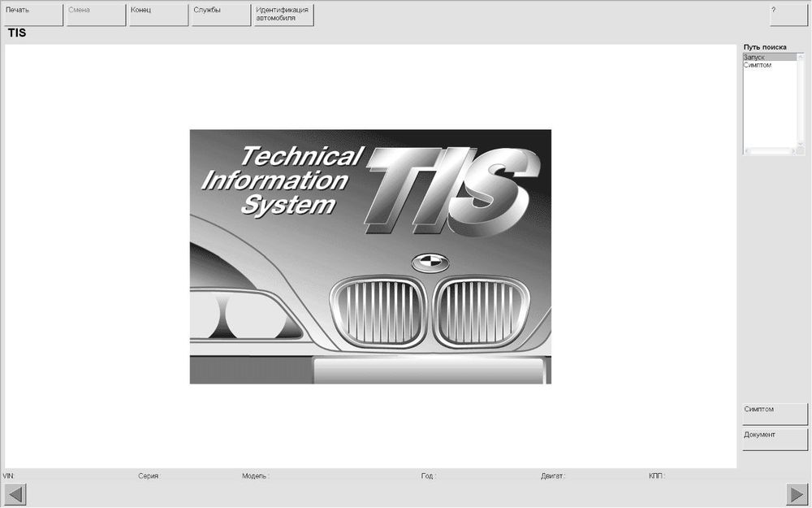Open Идентификация автомобиля
The image size is (812, 508).
(283, 15)
